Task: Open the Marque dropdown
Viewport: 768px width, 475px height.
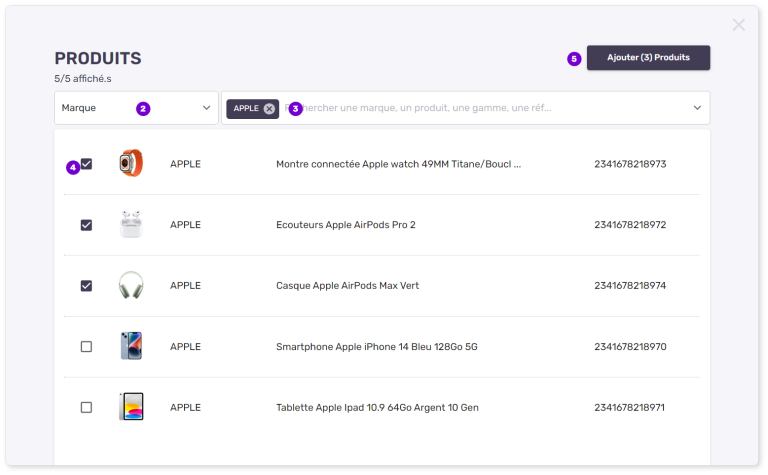Action: 136,108
